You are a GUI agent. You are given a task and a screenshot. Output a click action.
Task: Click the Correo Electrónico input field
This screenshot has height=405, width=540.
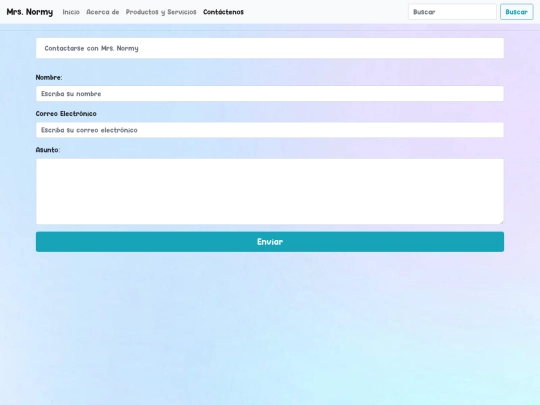[x=270, y=130]
